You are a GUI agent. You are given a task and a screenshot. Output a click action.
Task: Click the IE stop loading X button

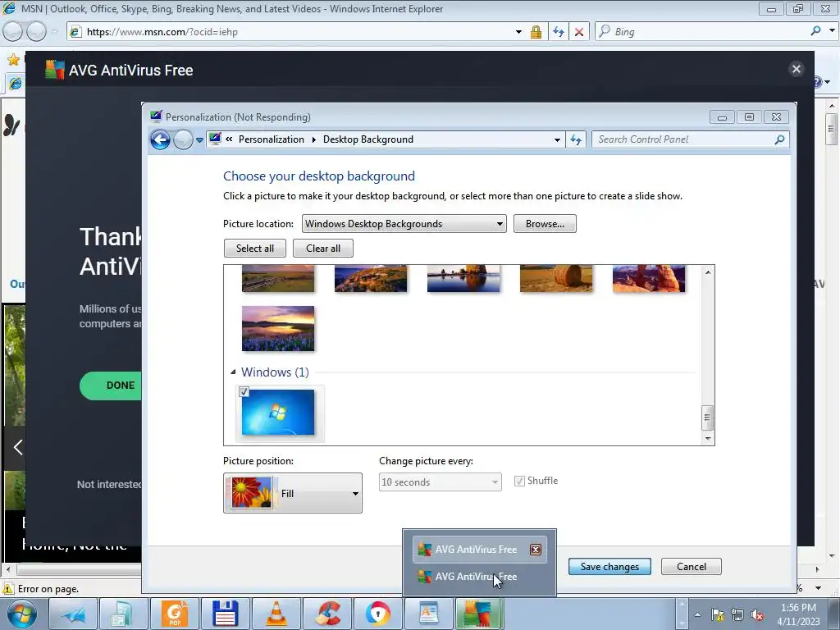click(579, 32)
